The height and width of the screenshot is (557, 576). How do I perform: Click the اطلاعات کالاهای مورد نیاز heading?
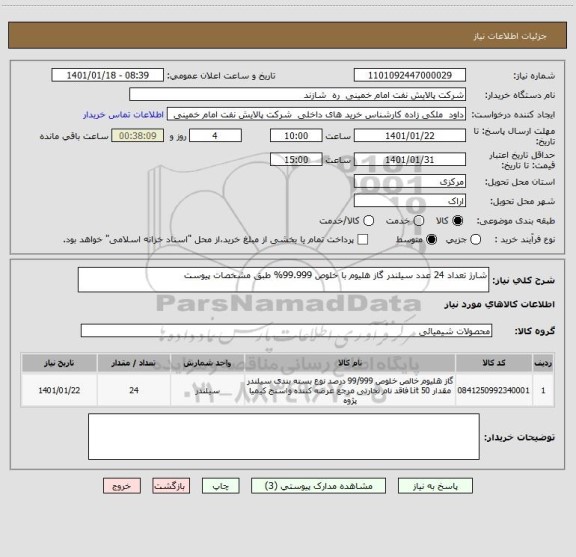[x=499, y=304]
